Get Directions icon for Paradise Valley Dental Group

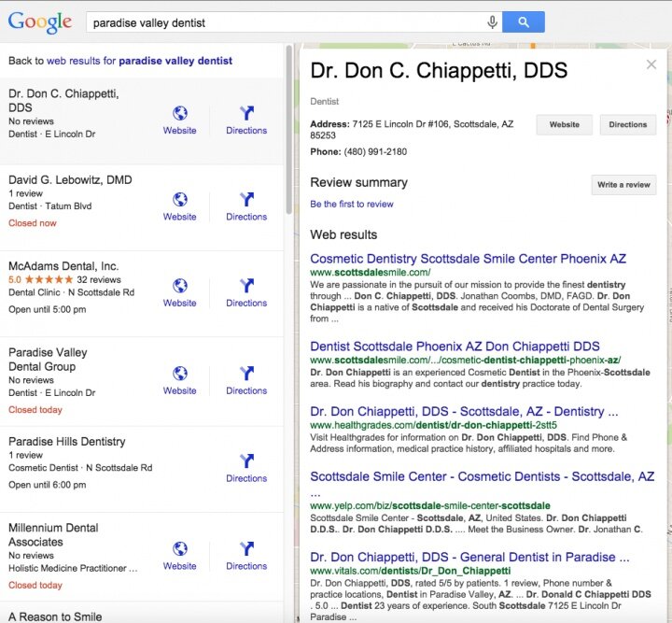click(246, 374)
